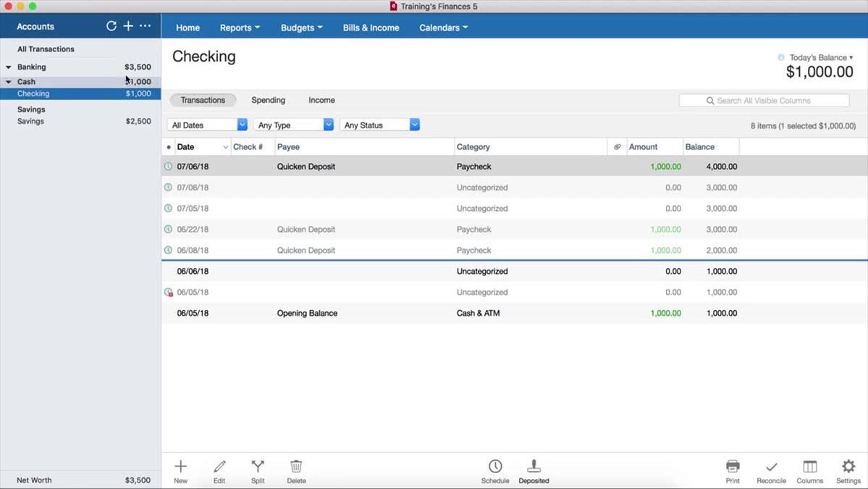Open the Reports menu

(x=240, y=28)
